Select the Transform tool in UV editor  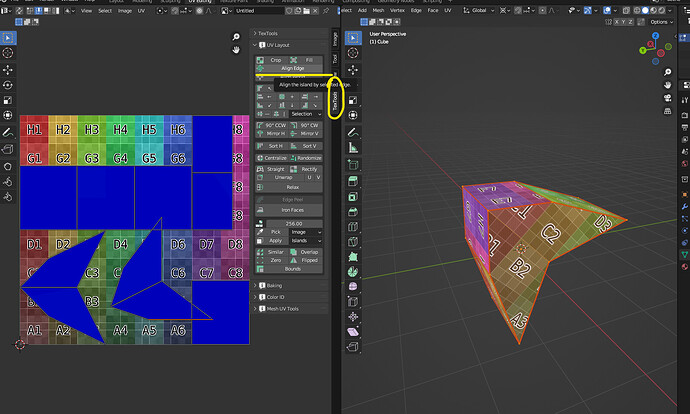click(8, 115)
